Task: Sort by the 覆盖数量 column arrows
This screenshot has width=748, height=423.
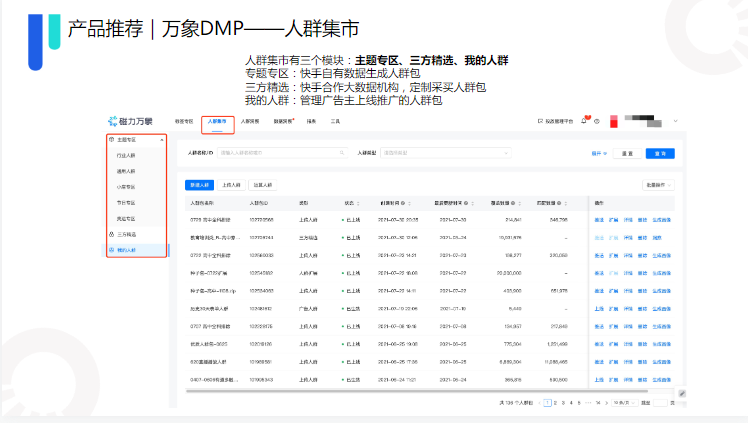Action: [x=519, y=203]
